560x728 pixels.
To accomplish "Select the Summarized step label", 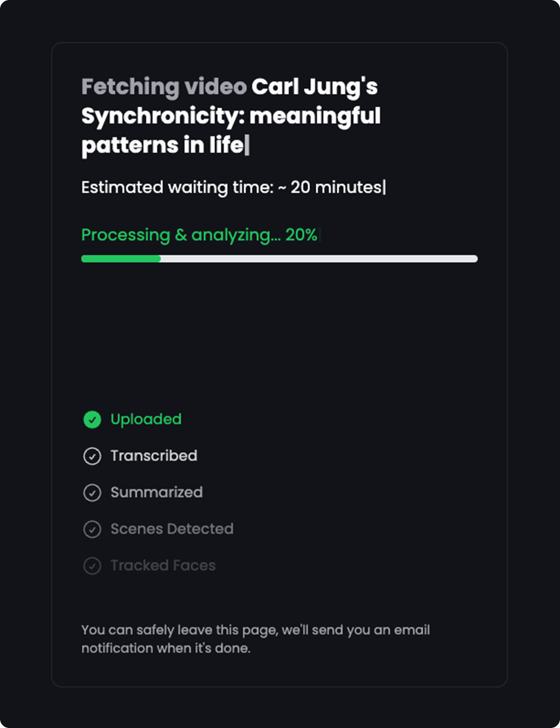I will click(156, 492).
